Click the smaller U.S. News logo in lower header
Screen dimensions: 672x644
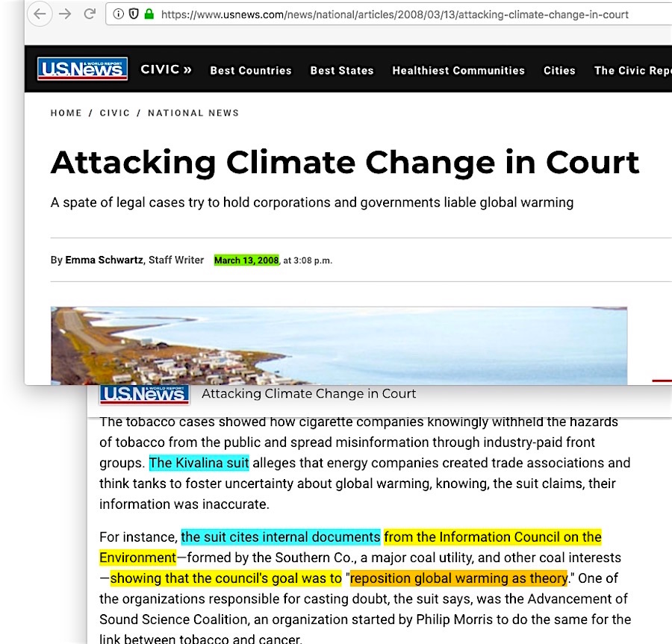point(144,394)
